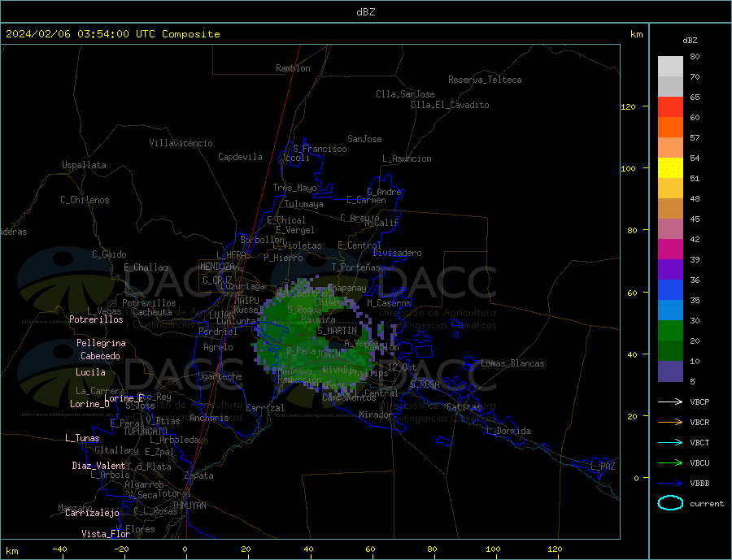This screenshot has height=560, width=732.
Task: Click the 'MENDOZA' city label on map
Action: click(217, 267)
